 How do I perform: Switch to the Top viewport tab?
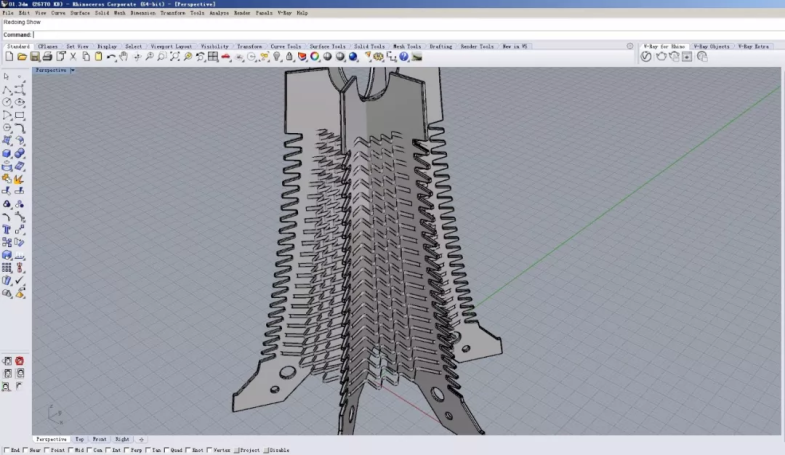pos(80,439)
